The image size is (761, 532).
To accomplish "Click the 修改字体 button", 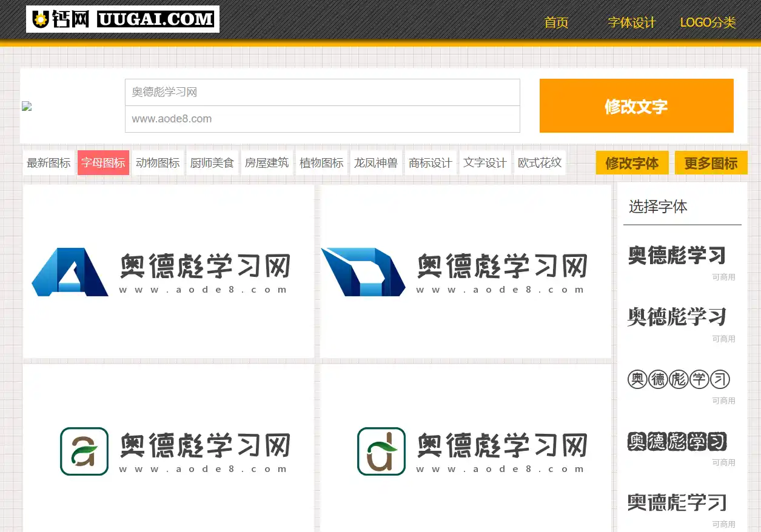I will [x=632, y=163].
